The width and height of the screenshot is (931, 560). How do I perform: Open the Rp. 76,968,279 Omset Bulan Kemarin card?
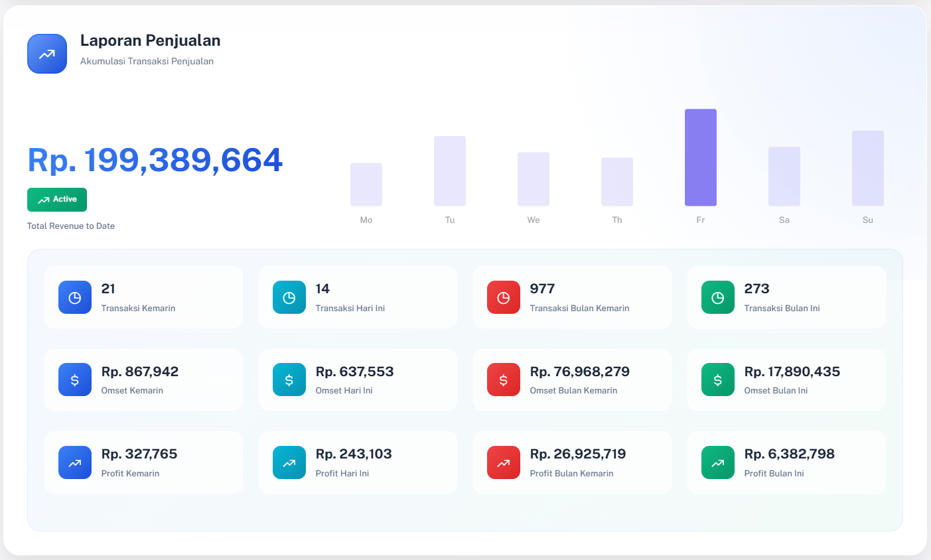[x=572, y=380]
